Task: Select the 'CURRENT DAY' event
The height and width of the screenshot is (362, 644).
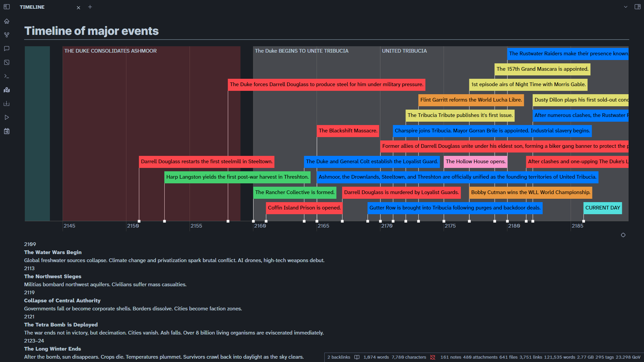Action: (x=603, y=208)
